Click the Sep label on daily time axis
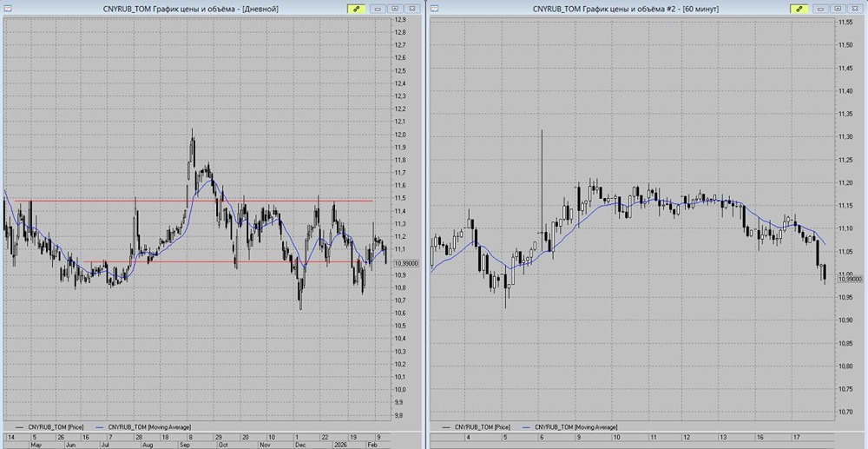The image size is (868, 449). pos(185,444)
